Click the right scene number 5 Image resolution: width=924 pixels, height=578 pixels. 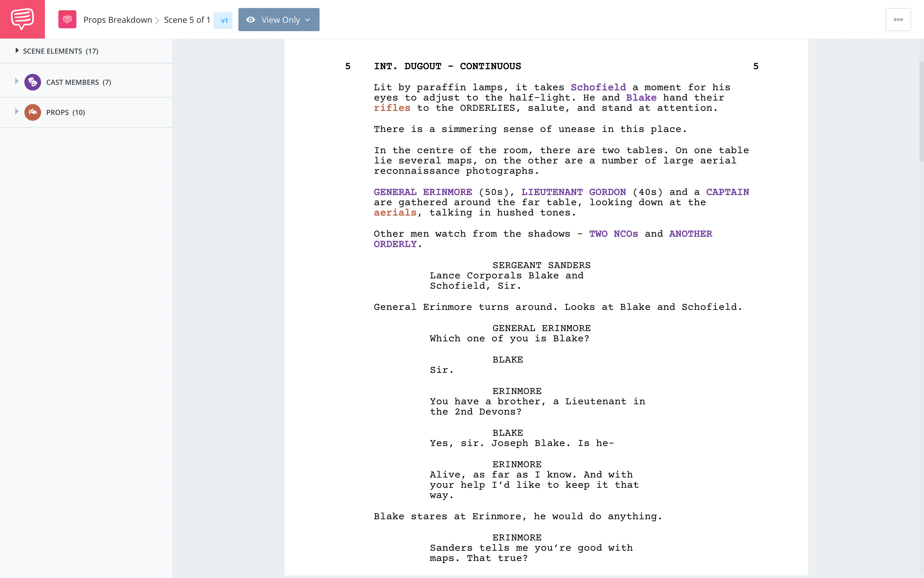coord(756,66)
